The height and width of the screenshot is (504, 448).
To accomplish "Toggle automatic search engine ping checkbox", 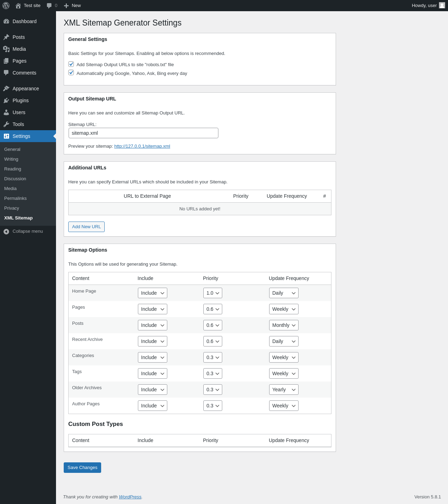I will [71, 73].
